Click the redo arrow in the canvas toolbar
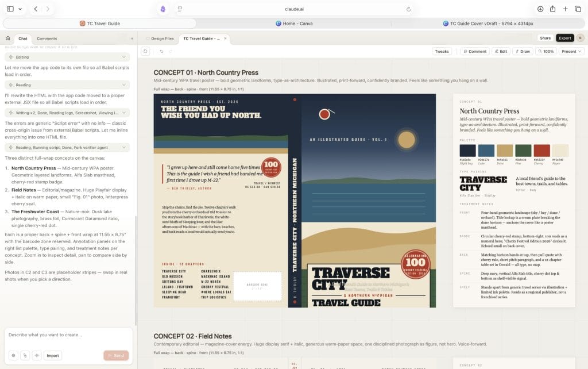The image size is (588, 369). click(171, 51)
